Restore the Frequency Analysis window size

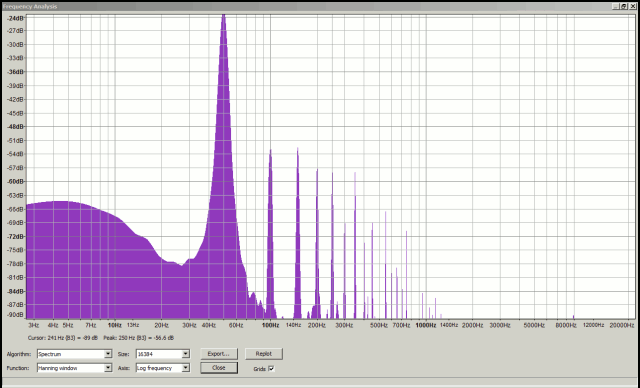(624, 6)
